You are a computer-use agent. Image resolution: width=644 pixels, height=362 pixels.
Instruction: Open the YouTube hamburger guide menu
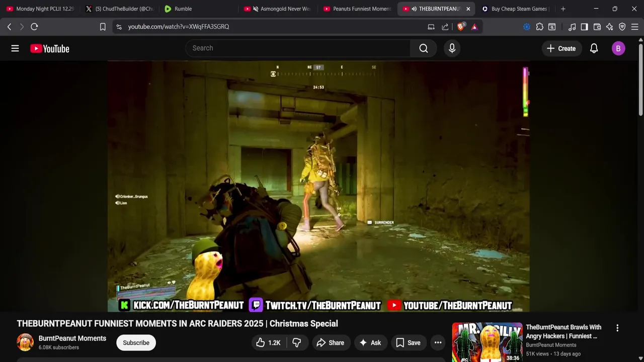pos(15,48)
